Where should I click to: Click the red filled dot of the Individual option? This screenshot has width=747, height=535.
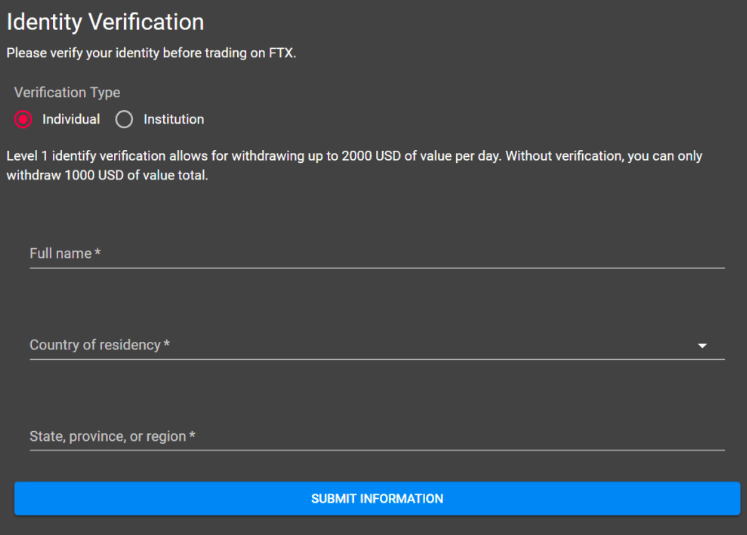point(23,120)
